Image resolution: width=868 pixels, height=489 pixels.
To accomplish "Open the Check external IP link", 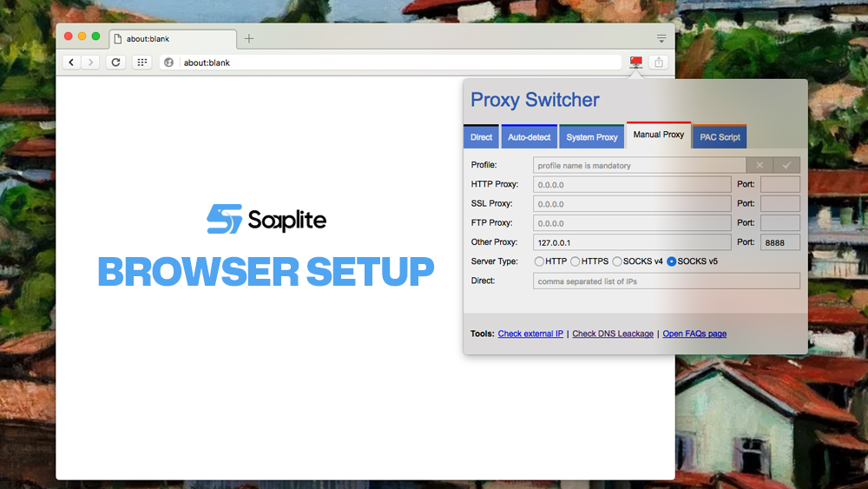I will 530,334.
